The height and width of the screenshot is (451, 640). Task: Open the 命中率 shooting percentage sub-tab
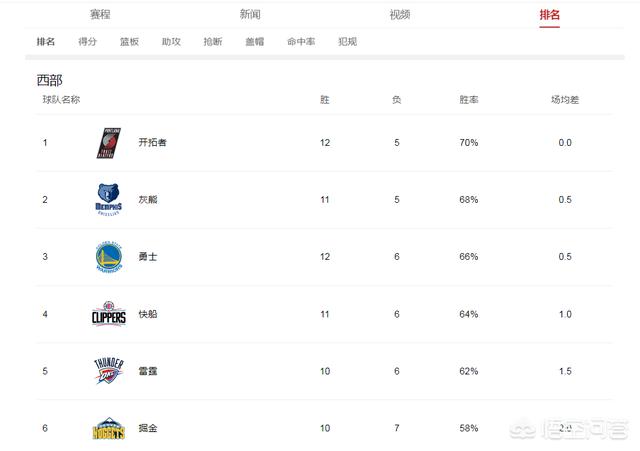301,42
